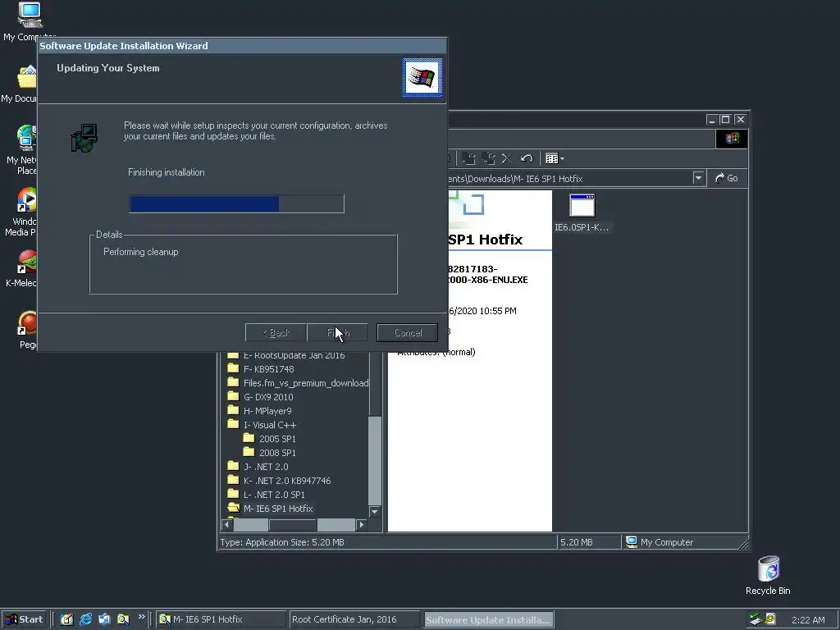Viewport: 840px width, 630px height.
Task: Select the L- .NET 2.0 SP1 folder
Action: coord(274,495)
